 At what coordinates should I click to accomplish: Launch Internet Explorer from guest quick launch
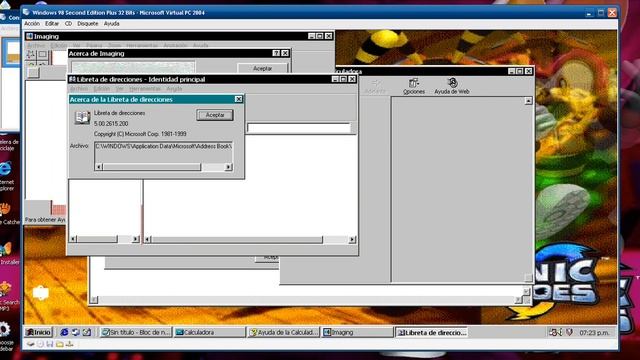click(64, 332)
